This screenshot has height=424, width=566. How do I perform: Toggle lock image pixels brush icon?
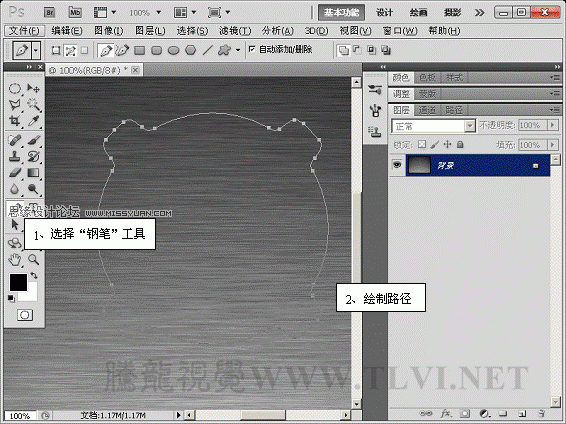tap(435, 145)
